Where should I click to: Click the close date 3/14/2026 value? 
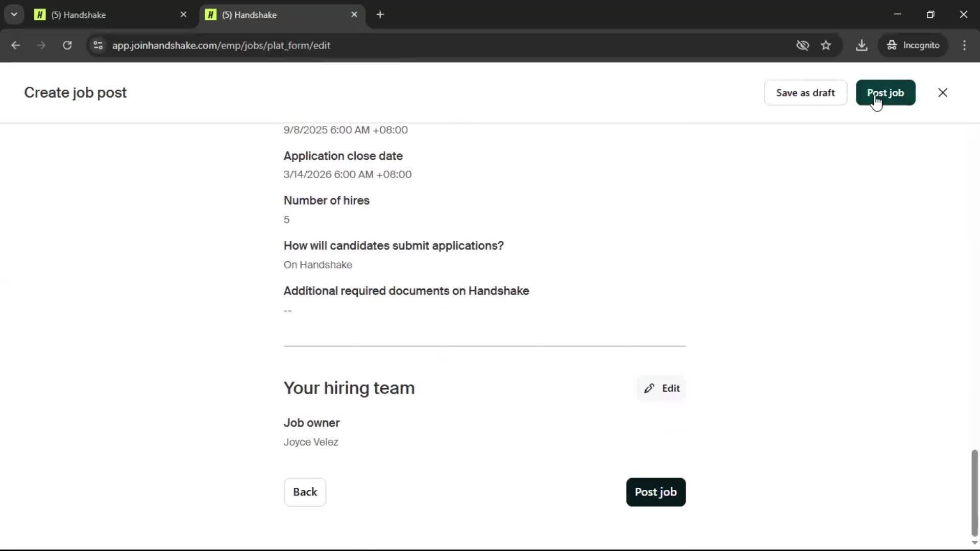(348, 174)
